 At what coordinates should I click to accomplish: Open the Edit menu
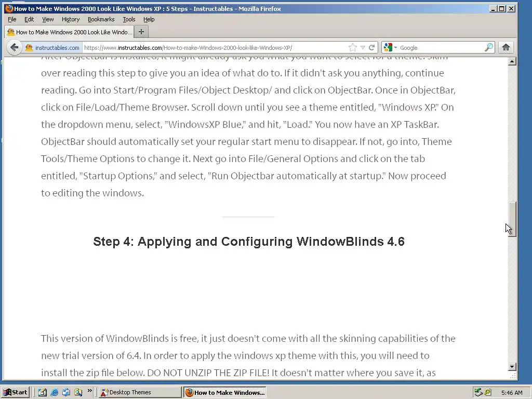click(x=29, y=19)
